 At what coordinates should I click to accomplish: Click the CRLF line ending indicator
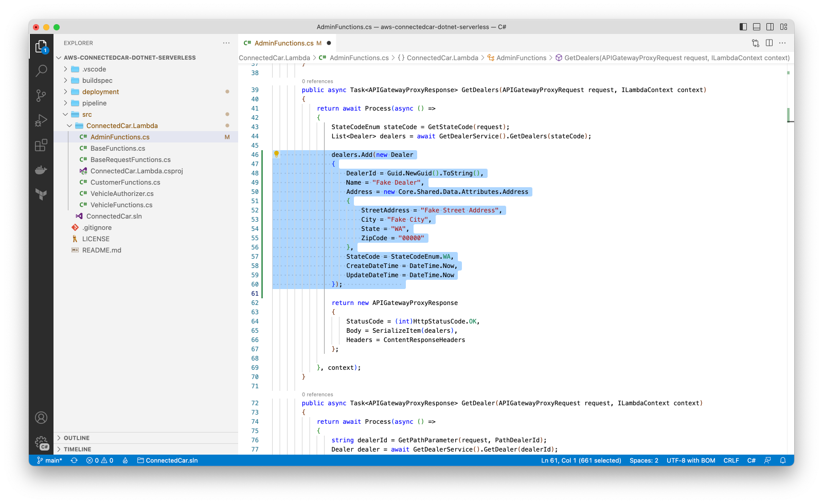point(731,460)
